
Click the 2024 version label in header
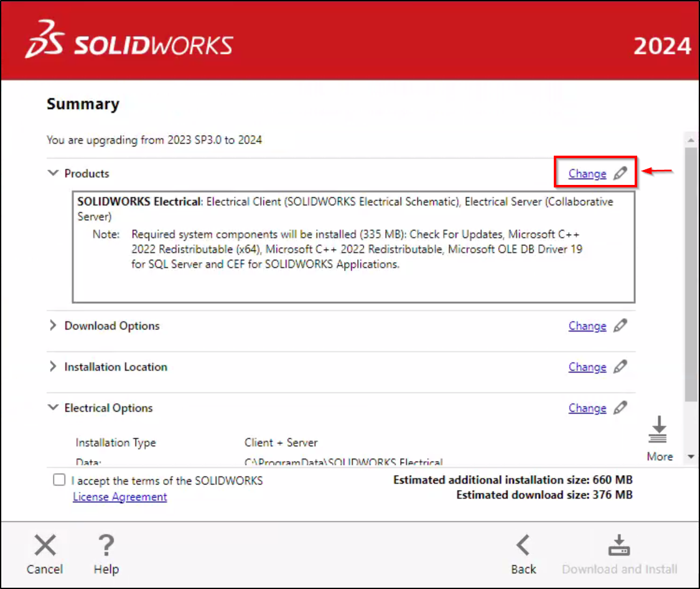662,46
